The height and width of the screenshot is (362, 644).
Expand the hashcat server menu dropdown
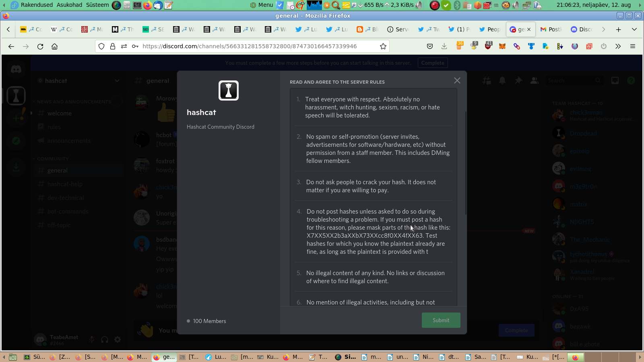coord(117,81)
